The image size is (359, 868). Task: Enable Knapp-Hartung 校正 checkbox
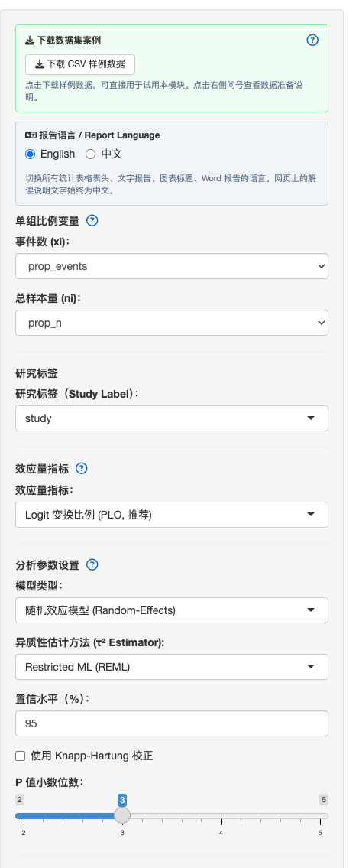point(21,756)
